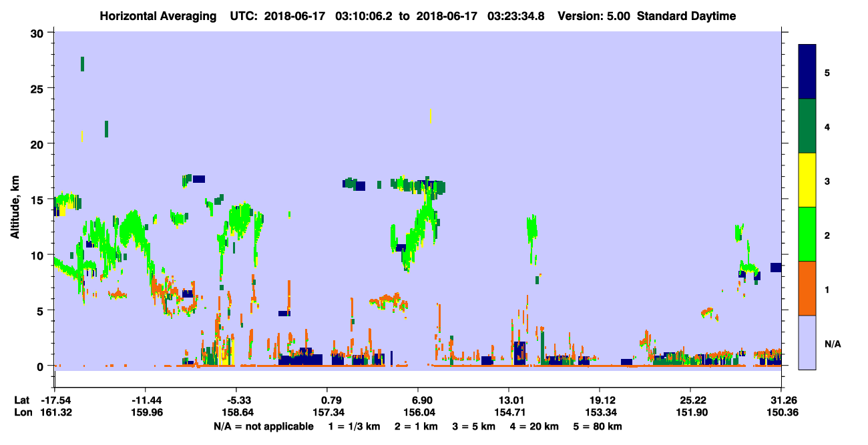The height and width of the screenshot is (445, 868).
Task: Click the bright green colorbar segment labeled 2
Action: pyautogui.click(x=807, y=234)
